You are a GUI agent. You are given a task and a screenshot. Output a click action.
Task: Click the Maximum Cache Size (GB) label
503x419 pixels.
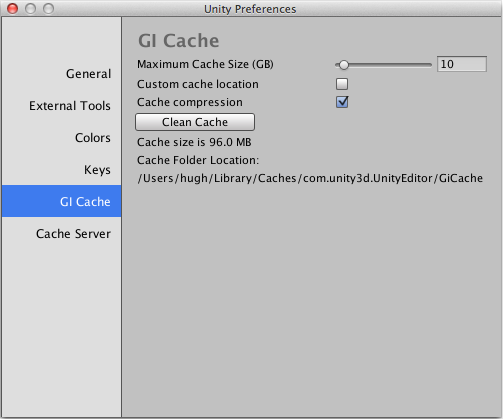coord(205,64)
